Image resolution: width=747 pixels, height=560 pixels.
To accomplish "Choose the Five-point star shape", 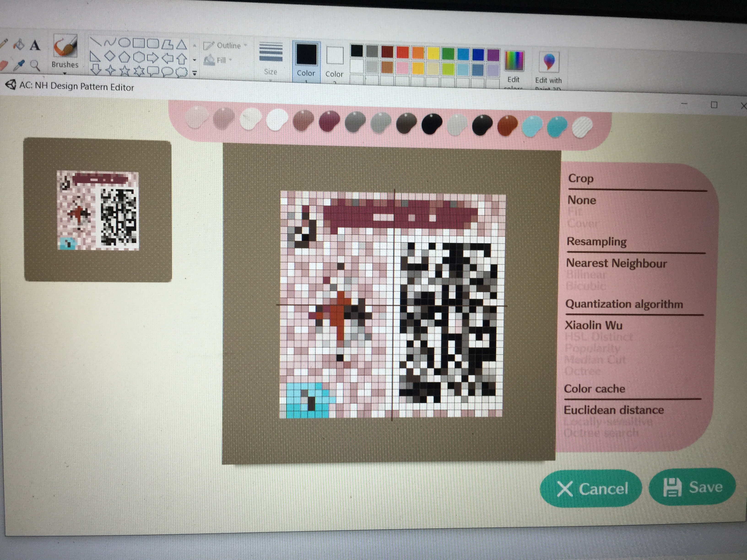I will tap(125, 70).
